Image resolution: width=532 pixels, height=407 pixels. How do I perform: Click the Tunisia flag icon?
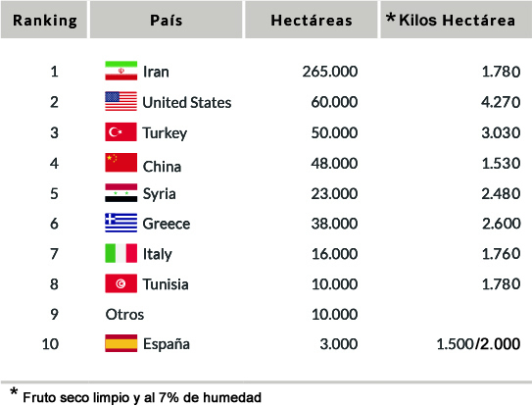(x=121, y=283)
